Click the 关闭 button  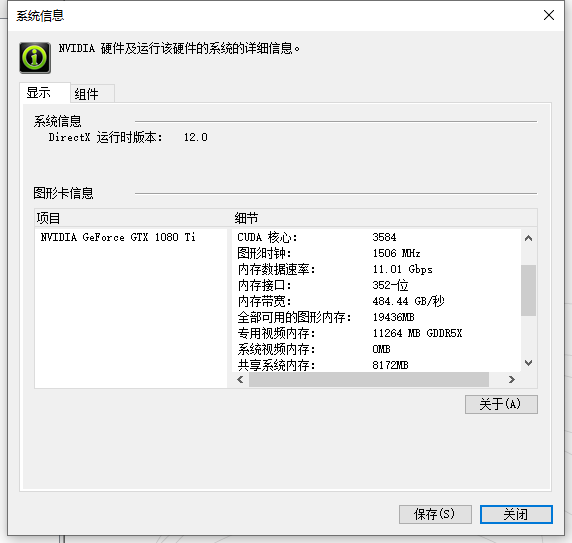tap(516, 514)
